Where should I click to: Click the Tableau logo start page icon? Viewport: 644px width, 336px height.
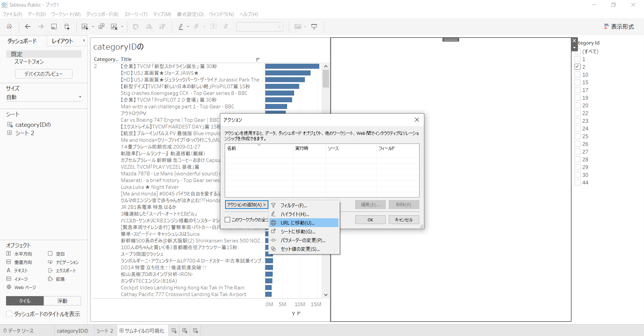point(9,26)
